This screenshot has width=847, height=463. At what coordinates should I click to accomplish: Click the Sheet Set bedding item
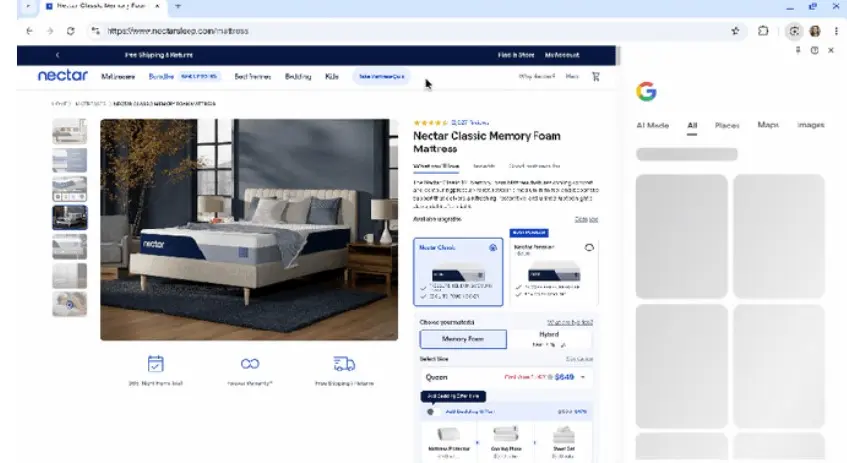point(563,441)
